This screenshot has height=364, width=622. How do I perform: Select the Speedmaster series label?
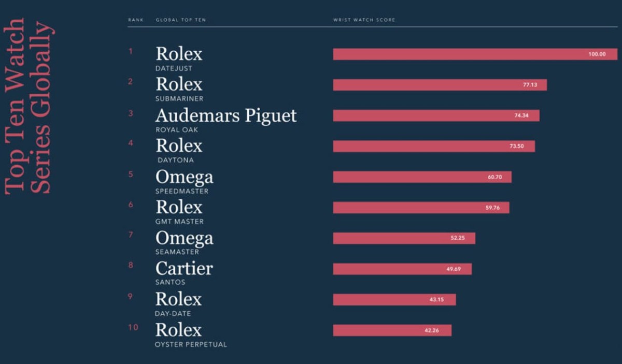click(x=181, y=191)
